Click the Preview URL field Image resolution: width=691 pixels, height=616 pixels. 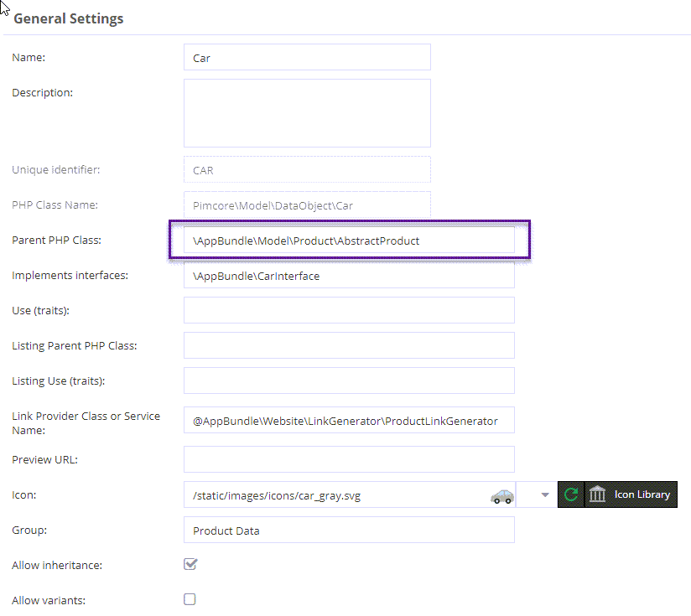tap(349, 459)
